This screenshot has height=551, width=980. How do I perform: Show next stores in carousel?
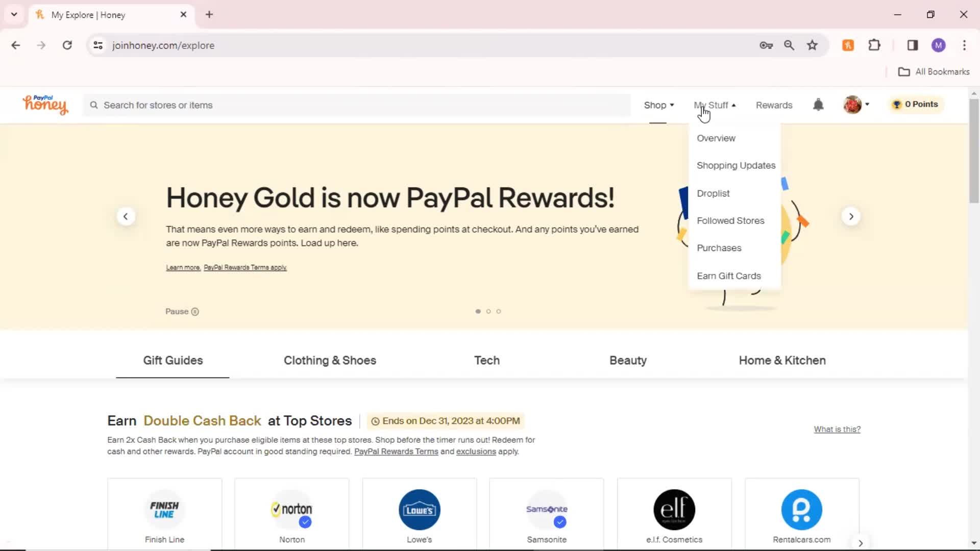pyautogui.click(x=861, y=543)
